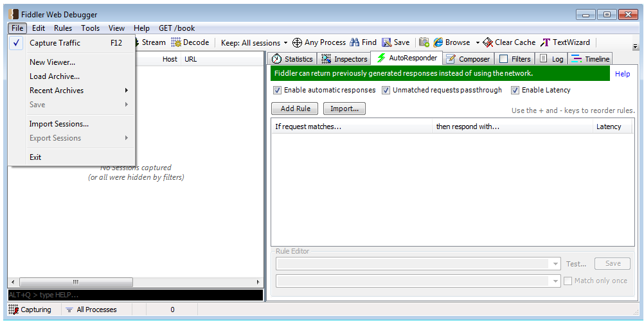This screenshot has width=644, height=323.
Task: Take a screenshot with the camera icon
Action: tap(424, 42)
